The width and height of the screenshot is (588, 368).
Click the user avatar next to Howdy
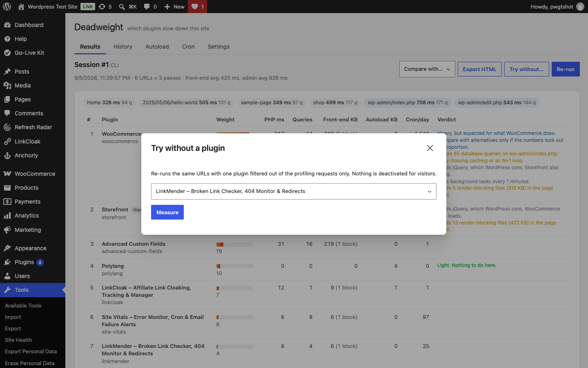click(580, 7)
